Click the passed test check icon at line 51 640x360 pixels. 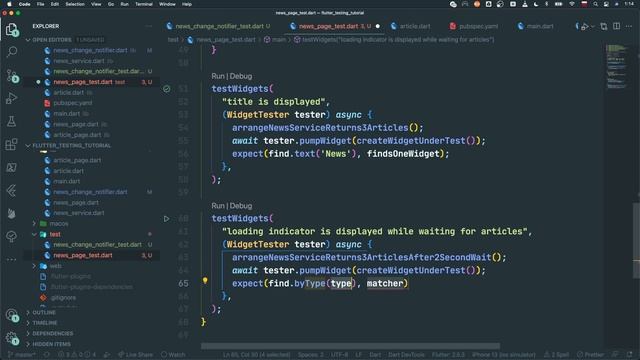tap(167, 89)
